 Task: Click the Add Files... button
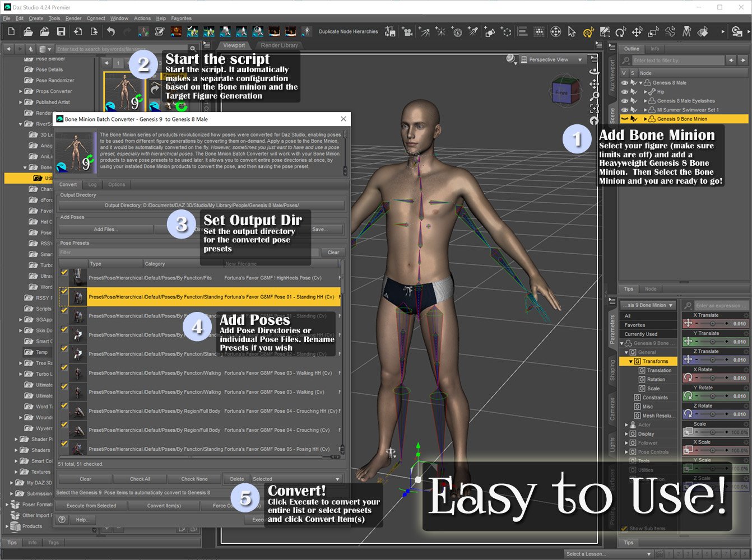[105, 229]
